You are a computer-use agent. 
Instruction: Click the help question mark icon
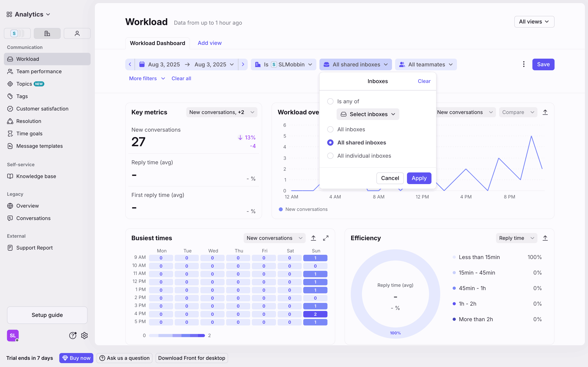(x=73, y=336)
